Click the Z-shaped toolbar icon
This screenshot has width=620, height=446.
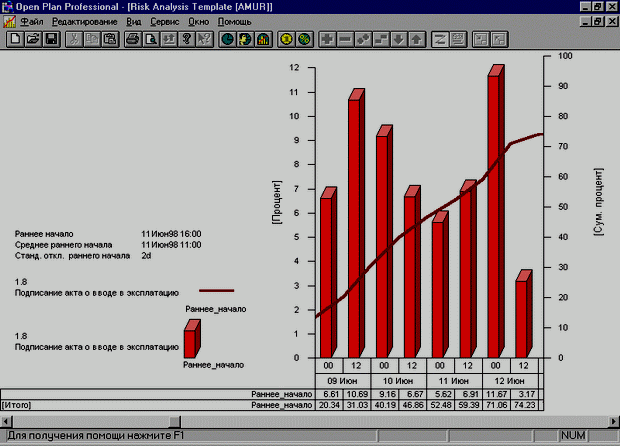point(440,39)
